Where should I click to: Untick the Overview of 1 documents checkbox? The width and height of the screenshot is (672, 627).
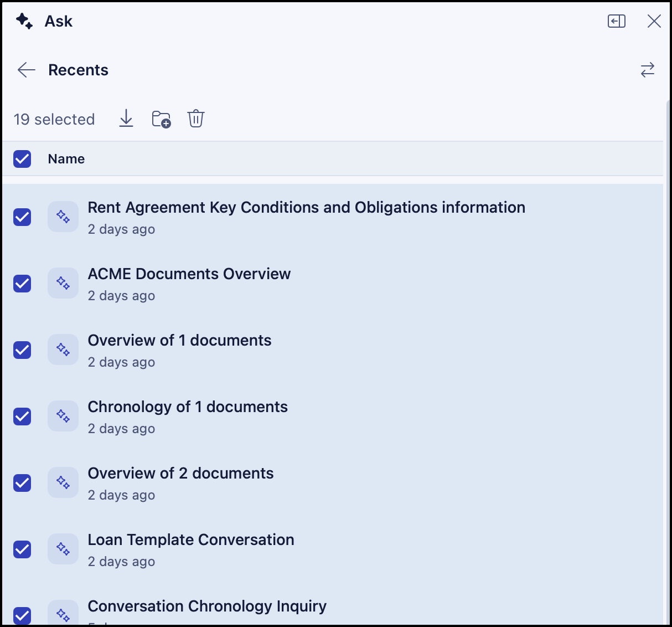22,350
